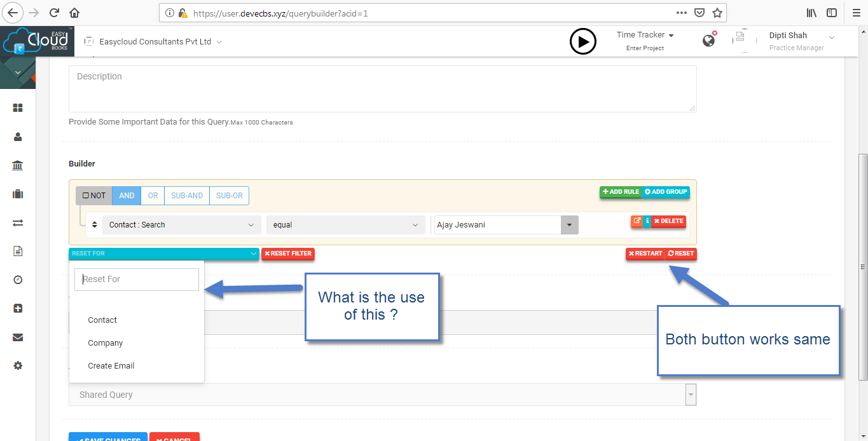Choose Contact from Reset For list
This screenshot has width=868, height=441.
click(x=102, y=320)
